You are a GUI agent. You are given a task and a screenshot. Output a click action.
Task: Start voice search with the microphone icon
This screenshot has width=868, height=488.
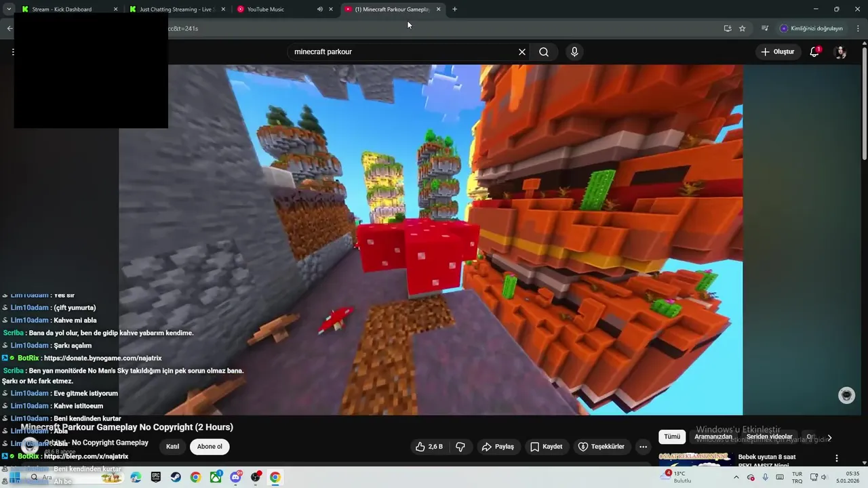coord(574,52)
